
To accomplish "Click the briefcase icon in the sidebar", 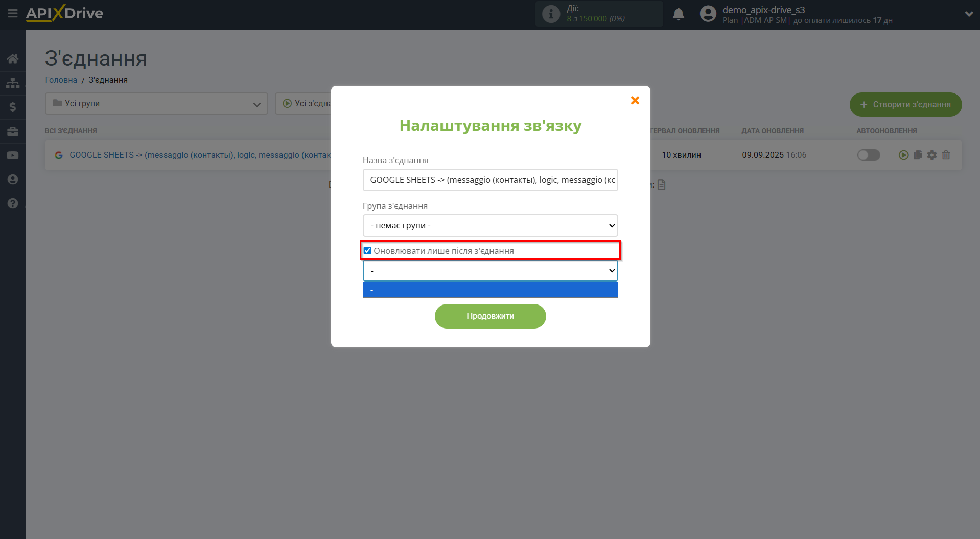I will [x=13, y=131].
